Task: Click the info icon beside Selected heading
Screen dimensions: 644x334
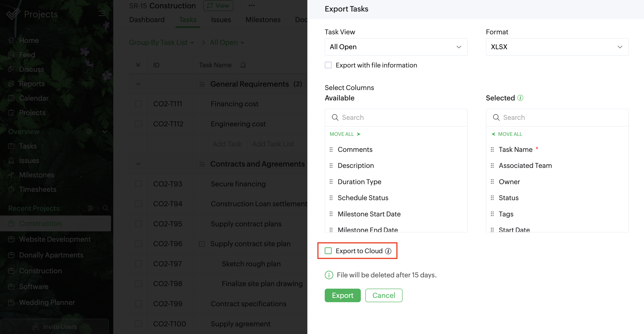Action: click(520, 98)
